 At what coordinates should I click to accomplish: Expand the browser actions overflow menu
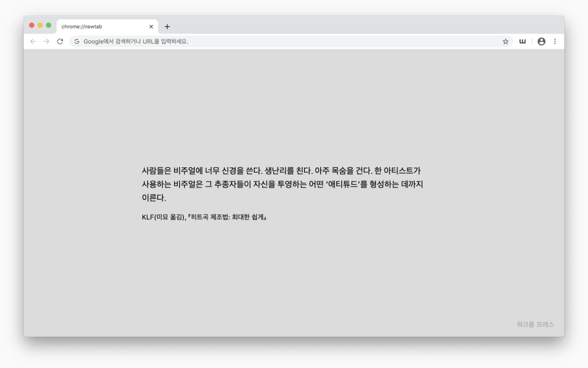click(x=555, y=41)
